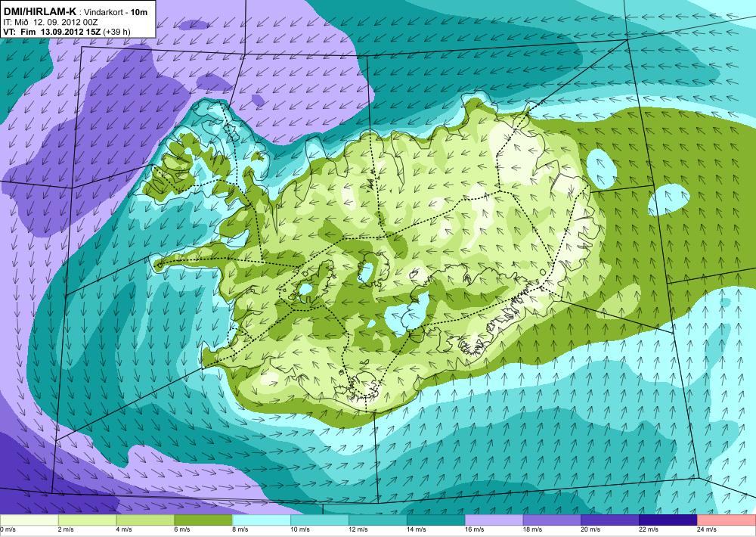
Task: Choose the legend color band starting at 12 m/s
Action: coord(377,520)
